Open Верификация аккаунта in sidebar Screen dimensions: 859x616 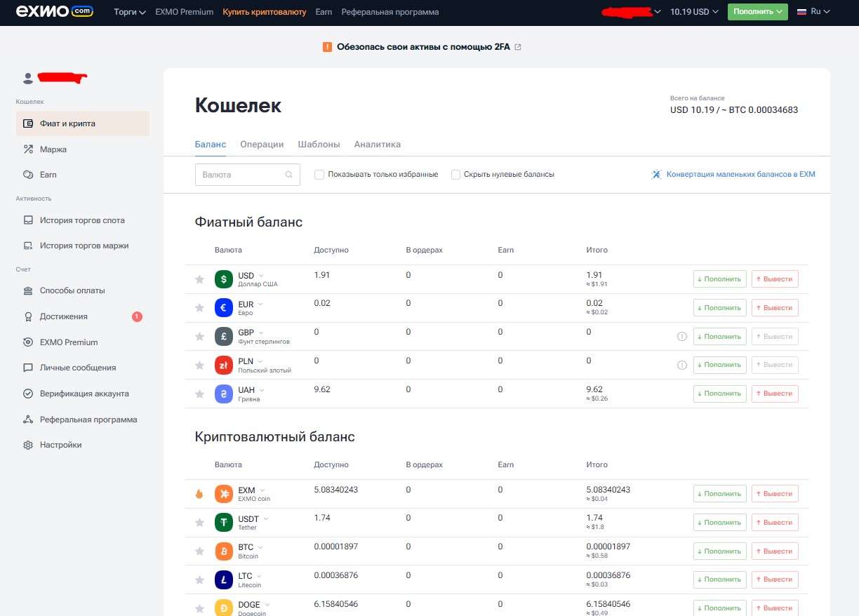pyautogui.click(x=83, y=394)
